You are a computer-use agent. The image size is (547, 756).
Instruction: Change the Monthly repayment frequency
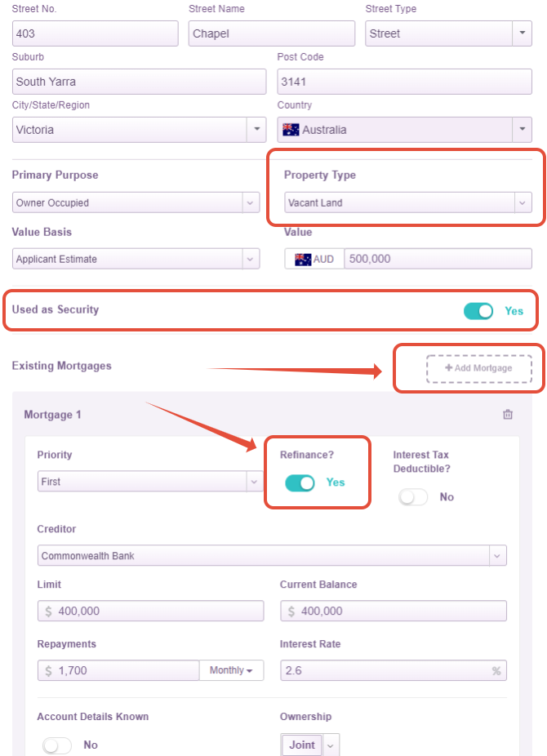[231, 670]
